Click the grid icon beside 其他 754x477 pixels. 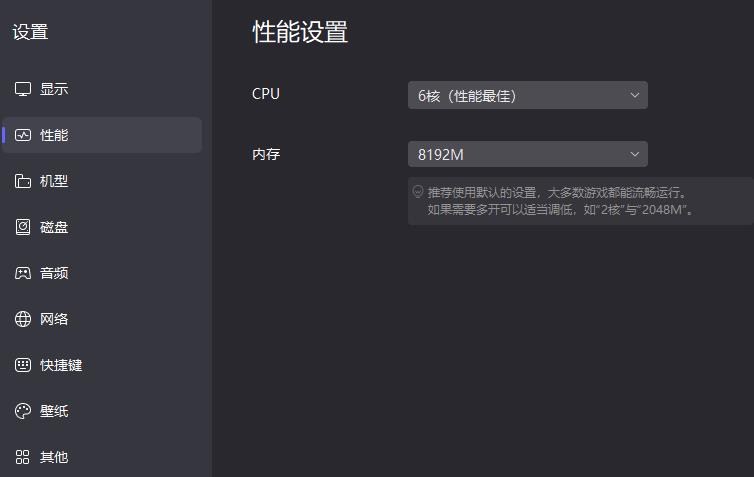click(23, 457)
